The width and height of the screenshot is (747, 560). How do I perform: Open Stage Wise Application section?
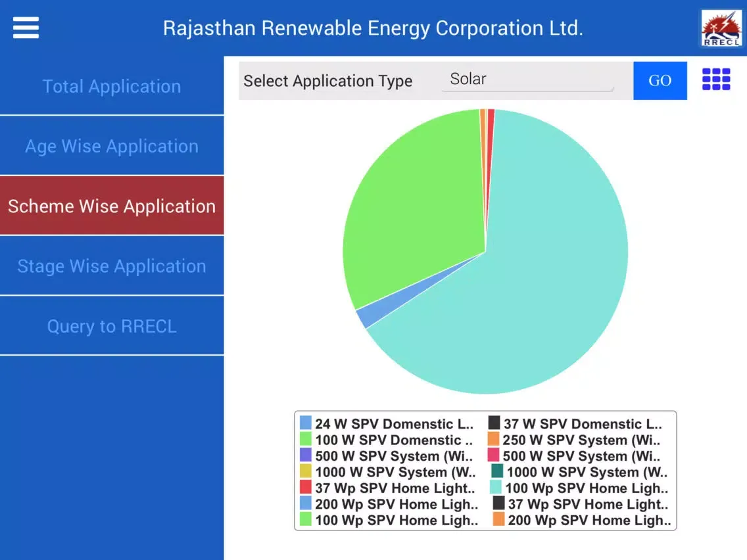tap(112, 266)
